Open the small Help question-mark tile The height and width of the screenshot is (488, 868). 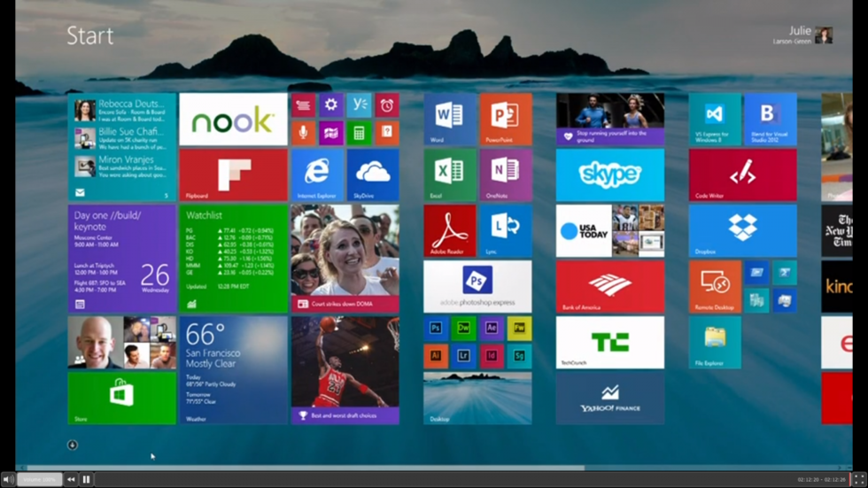[387, 133]
